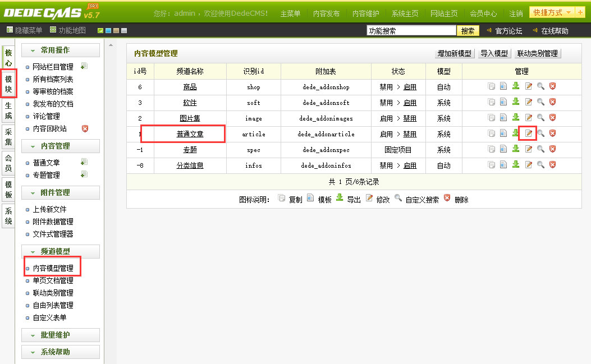Click add icon next to 网站栏目管理
The image size is (591, 364).
(x=84, y=66)
